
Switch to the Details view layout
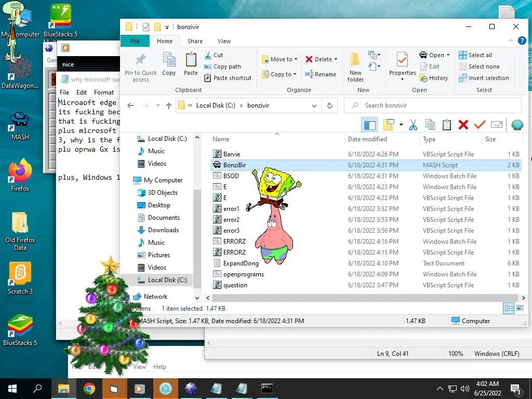509,309
